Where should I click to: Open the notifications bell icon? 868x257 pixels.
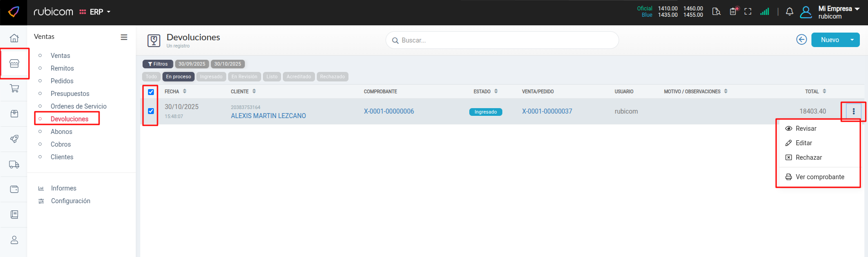point(789,12)
